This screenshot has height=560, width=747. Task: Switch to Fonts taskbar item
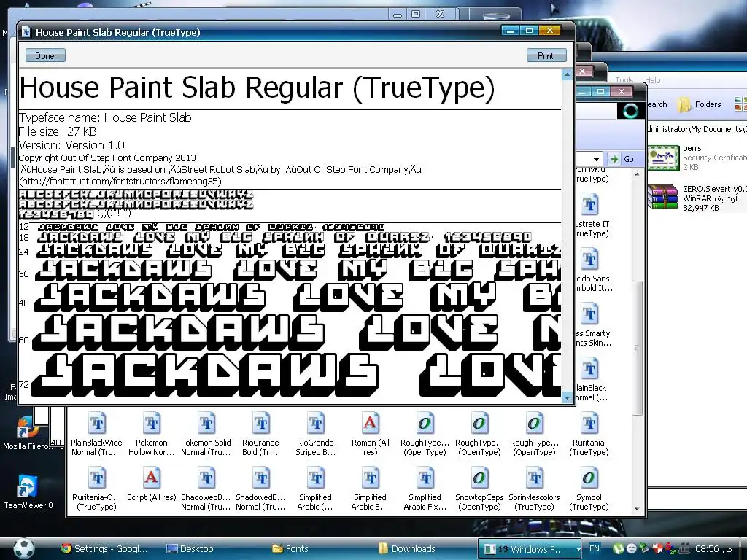[290, 548]
